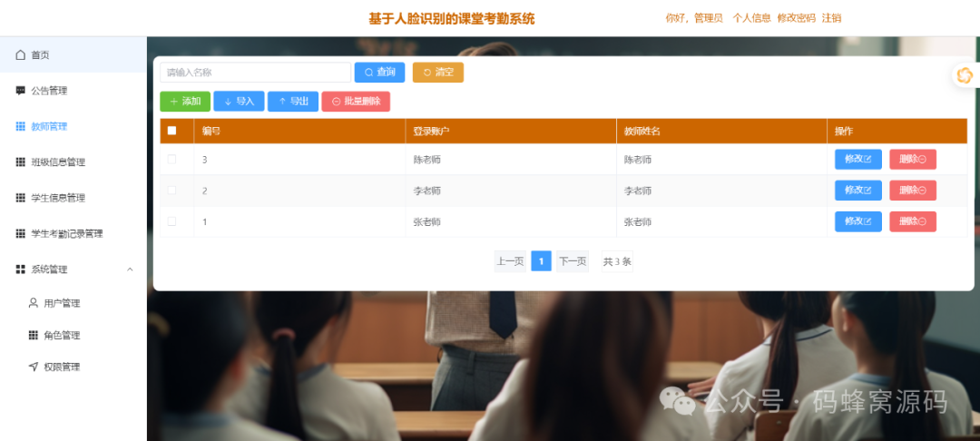980x441 pixels.
Task: Open 公告管理 menu item
Action: coord(73,91)
